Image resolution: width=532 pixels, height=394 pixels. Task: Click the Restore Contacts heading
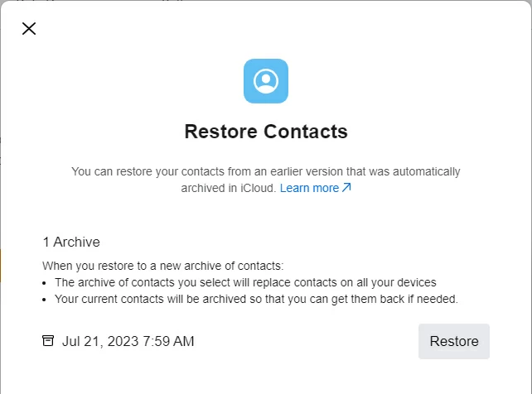pos(266,132)
